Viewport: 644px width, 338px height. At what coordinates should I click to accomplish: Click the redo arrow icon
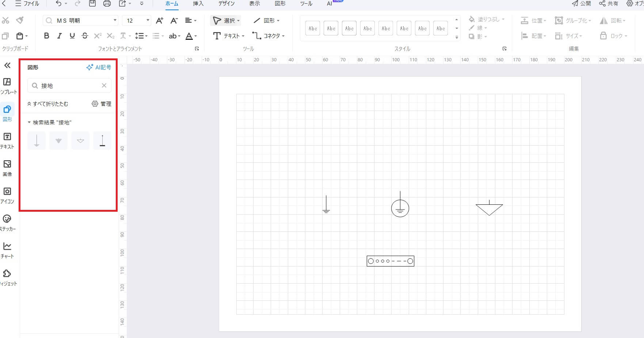point(77,4)
